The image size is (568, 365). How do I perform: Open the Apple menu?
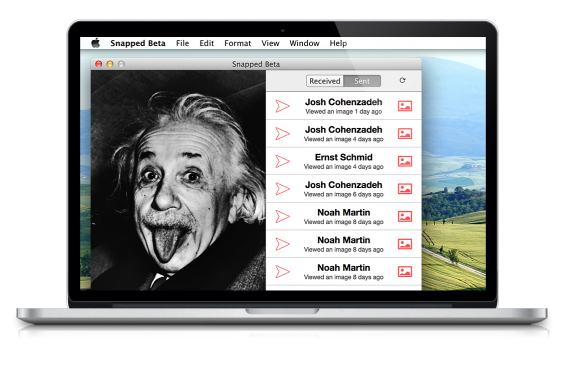pos(96,43)
